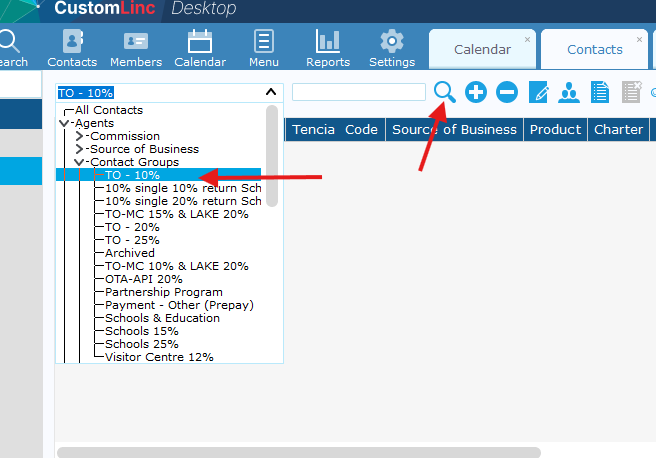The height and width of the screenshot is (458, 656).
Task: Expand the Source of Business tree node
Action: (x=79, y=149)
